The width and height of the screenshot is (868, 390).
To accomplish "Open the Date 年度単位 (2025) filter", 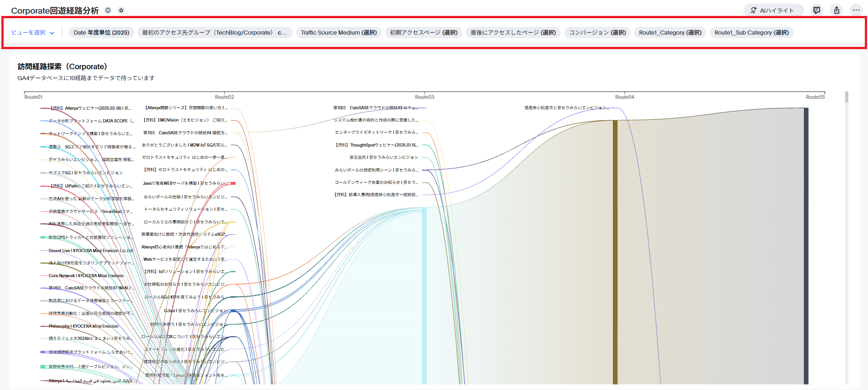I will 101,33.
